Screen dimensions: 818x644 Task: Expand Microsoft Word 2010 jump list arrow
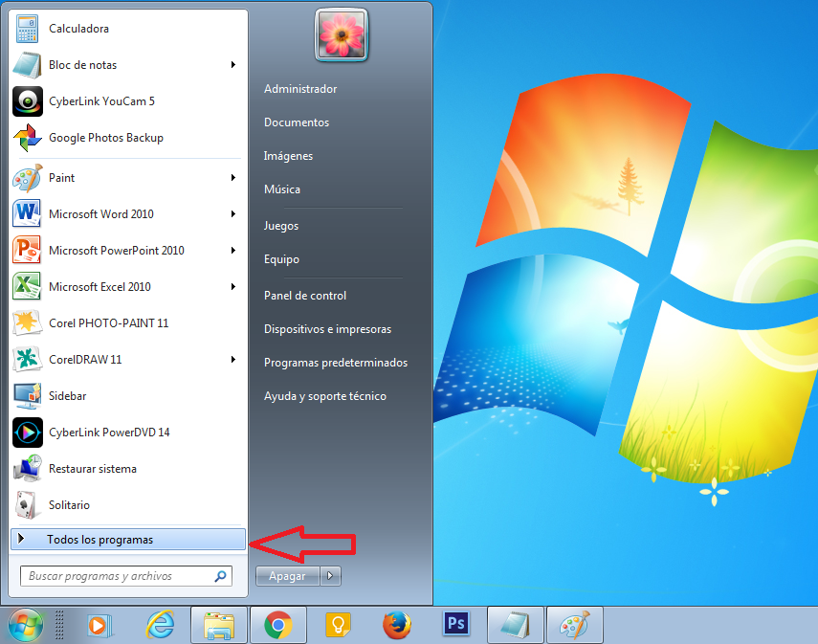(233, 214)
